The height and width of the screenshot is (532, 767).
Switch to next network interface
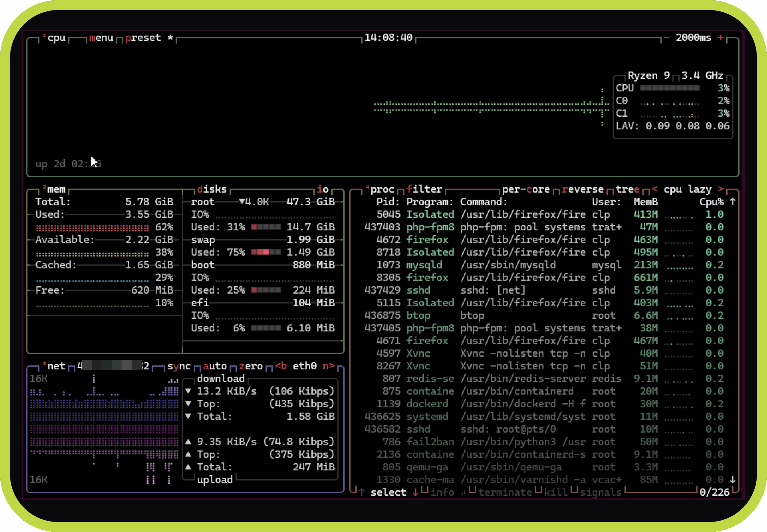tap(329, 366)
